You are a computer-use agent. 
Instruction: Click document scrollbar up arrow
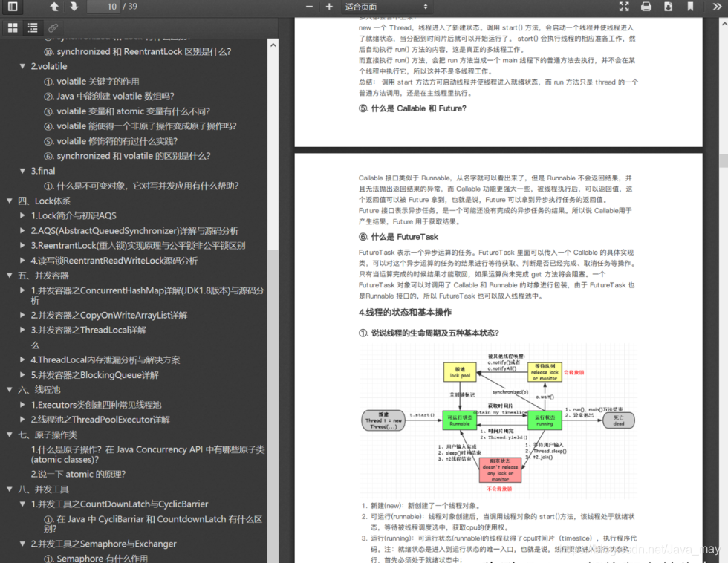pyautogui.click(x=724, y=22)
